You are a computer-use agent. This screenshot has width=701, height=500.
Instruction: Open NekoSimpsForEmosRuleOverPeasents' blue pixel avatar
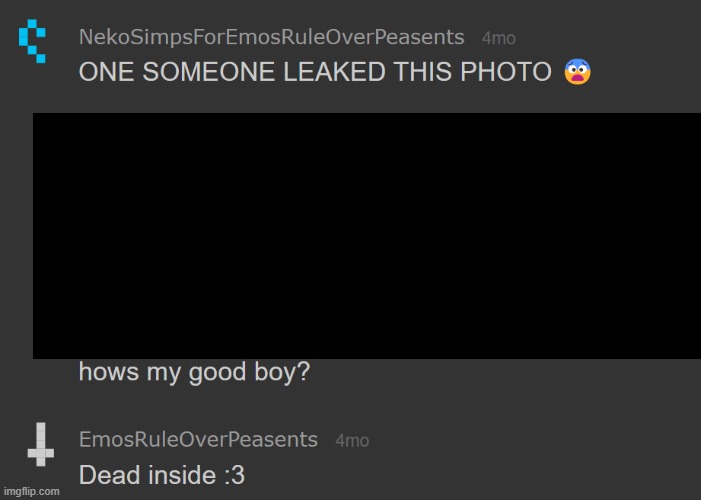tap(32, 41)
